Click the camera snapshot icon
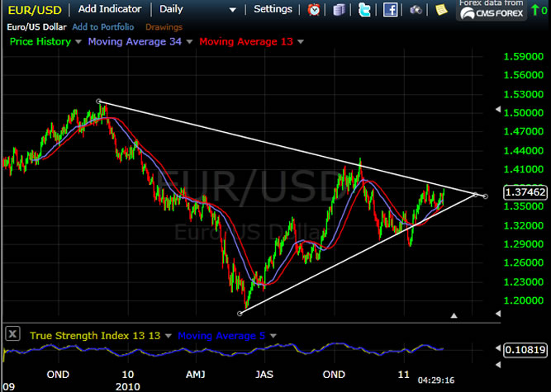The height and width of the screenshot is (392, 551). (x=416, y=10)
